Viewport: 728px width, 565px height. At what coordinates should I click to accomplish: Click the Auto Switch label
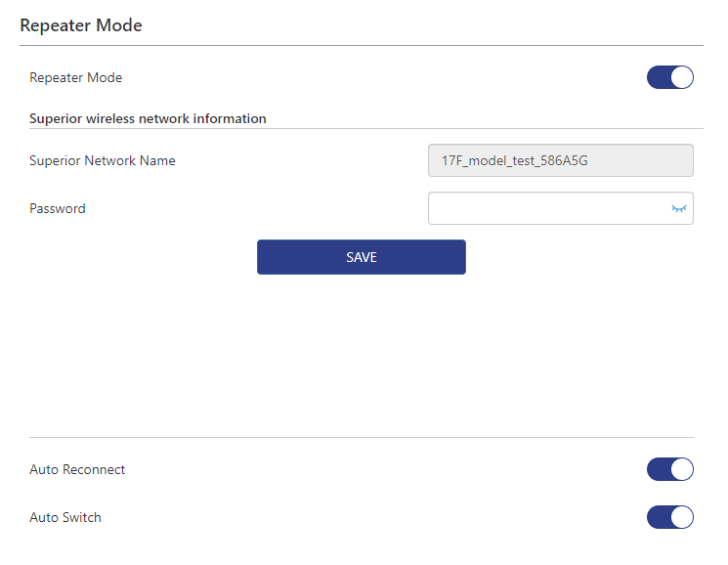click(65, 517)
